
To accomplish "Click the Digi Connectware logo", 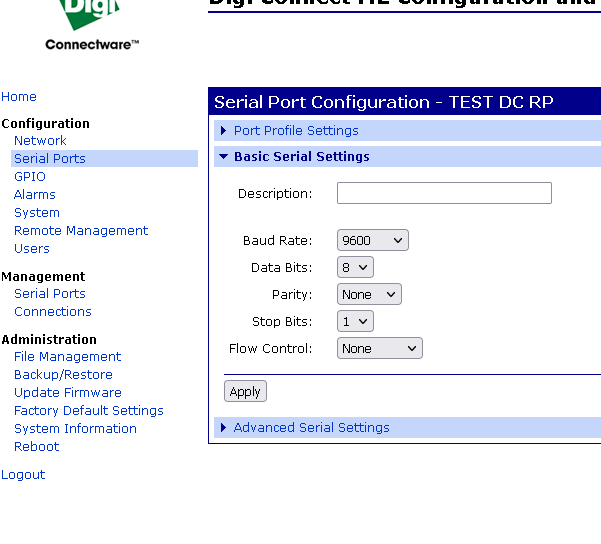I will click(x=92, y=25).
